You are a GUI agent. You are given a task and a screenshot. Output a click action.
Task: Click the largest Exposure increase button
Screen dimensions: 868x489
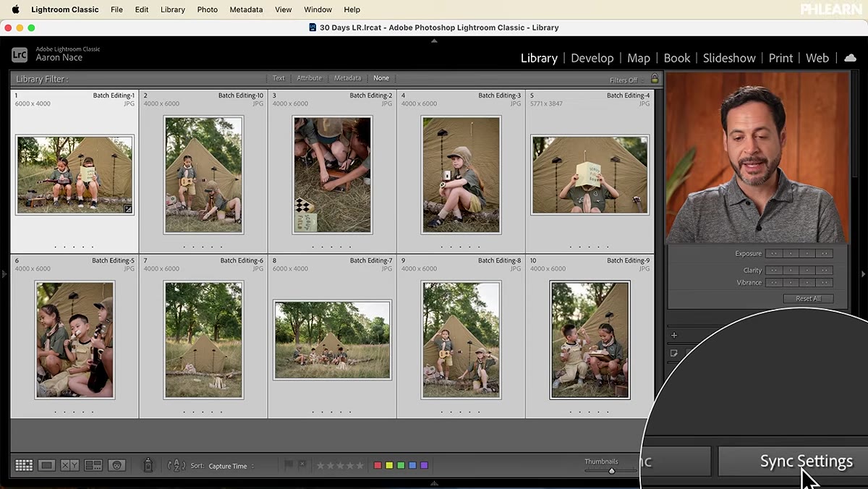(825, 254)
